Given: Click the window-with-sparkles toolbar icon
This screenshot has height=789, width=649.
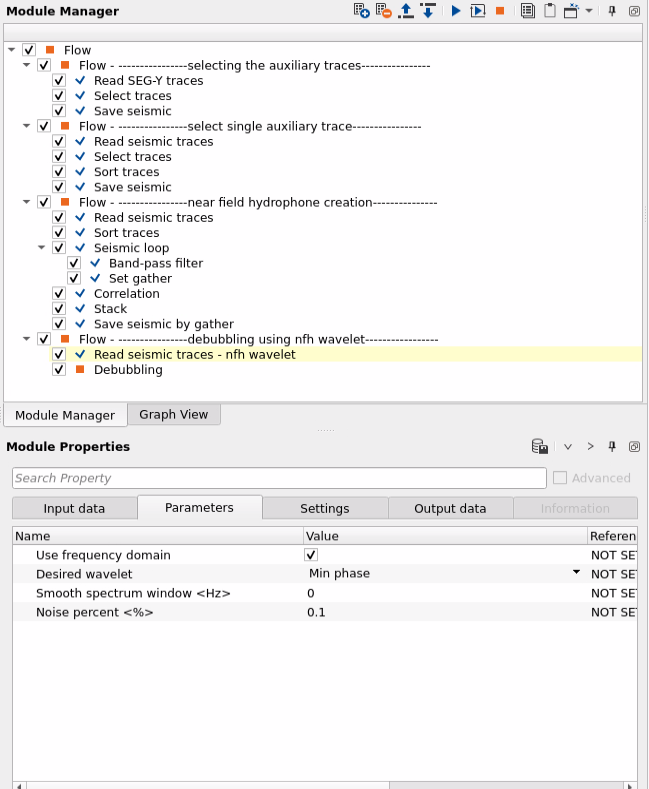Looking at the screenshot, I should (x=571, y=11).
